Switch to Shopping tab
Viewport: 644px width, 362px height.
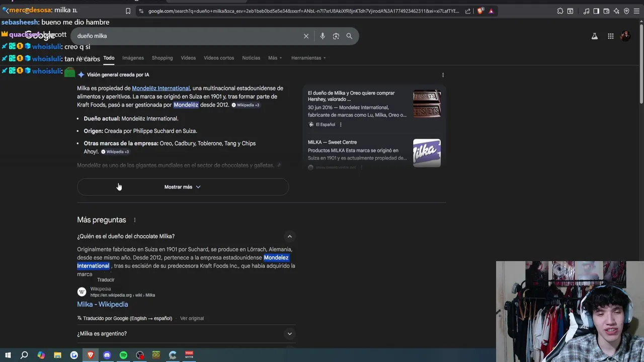coord(162,58)
